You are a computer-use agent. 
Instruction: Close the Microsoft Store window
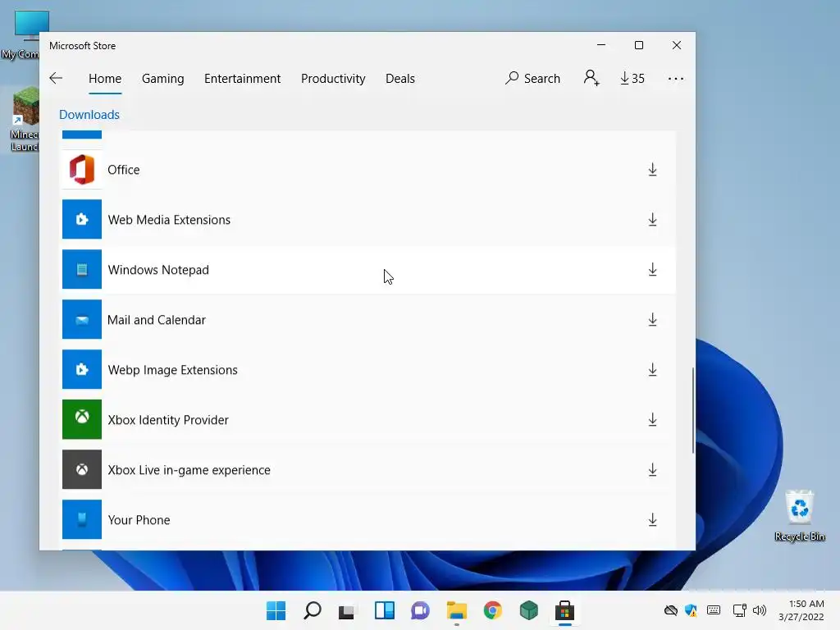click(x=677, y=46)
